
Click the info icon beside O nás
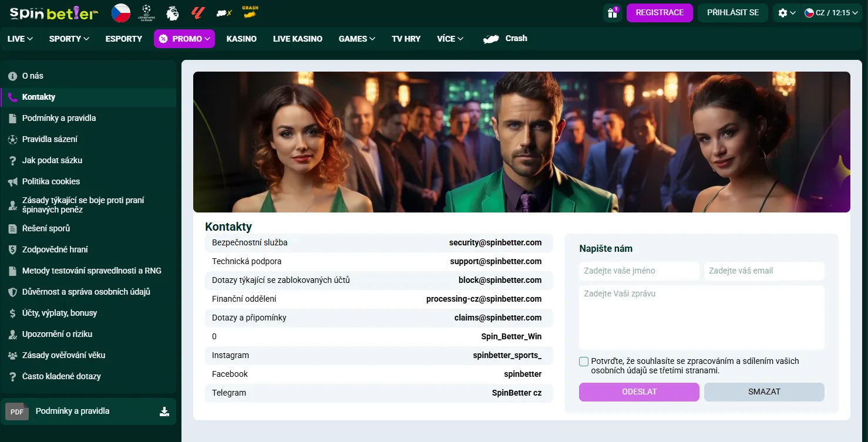click(x=12, y=76)
